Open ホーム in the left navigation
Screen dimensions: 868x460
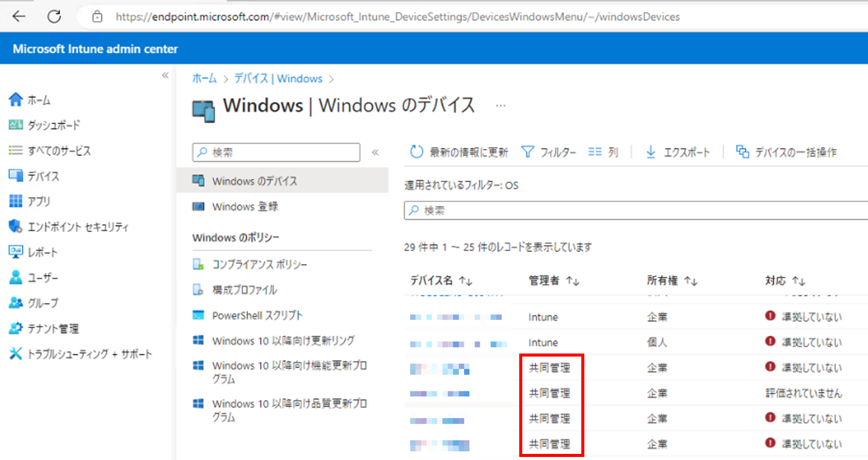click(39, 100)
